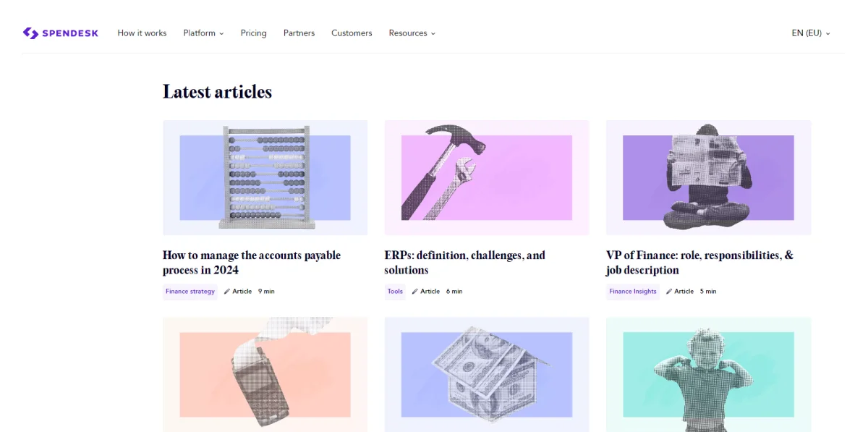This screenshot has width=868, height=432.
Task: Click pencil icon beside Article 9 min
Action: tap(227, 292)
